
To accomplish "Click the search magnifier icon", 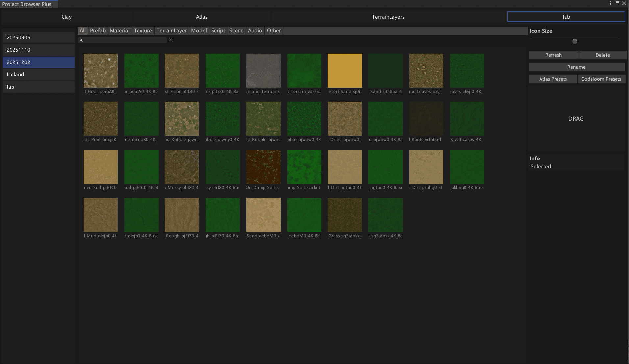I will pyautogui.click(x=81, y=40).
